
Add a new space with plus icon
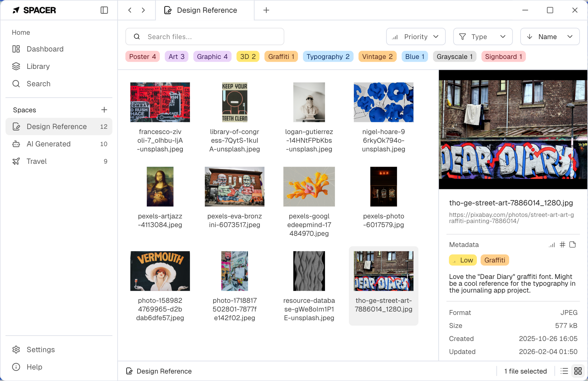[104, 110]
